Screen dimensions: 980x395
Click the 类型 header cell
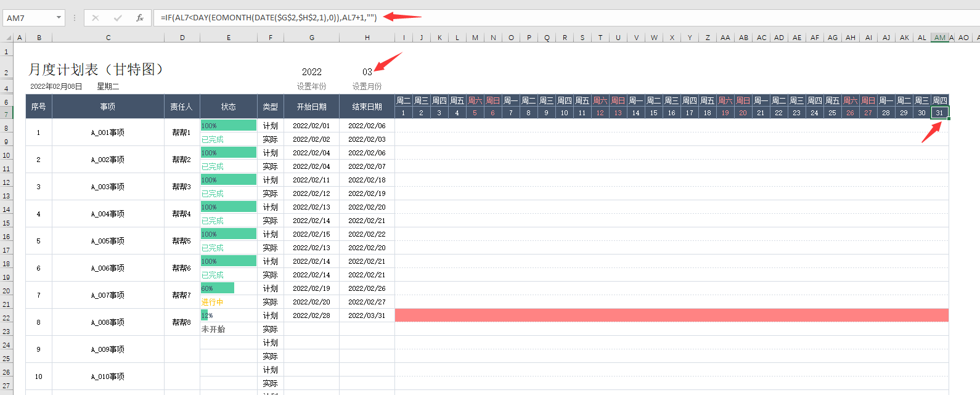pos(271,107)
